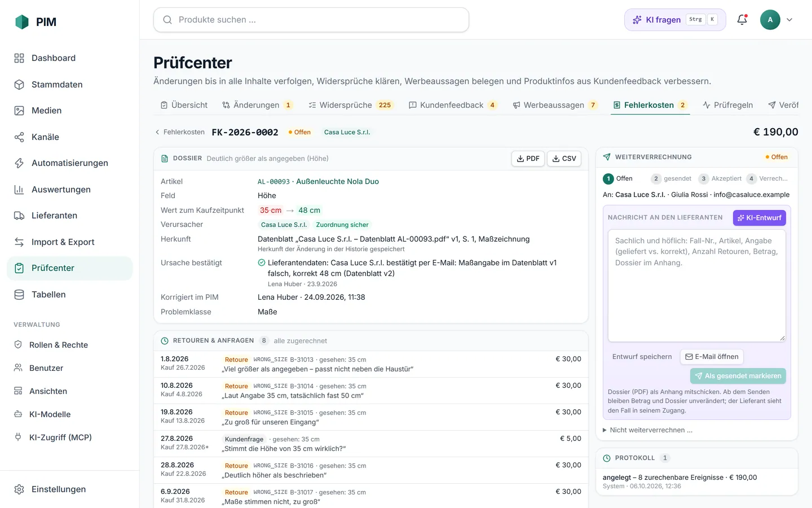
Task: Click the new height value 48 cm
Action: (310, 211)
